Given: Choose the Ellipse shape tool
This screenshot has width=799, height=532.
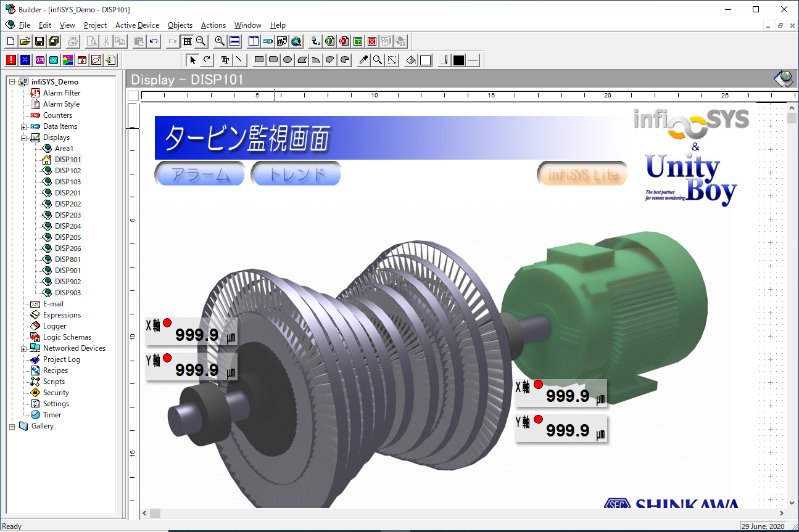Looking at the screenshot, I should pyautogui.click(x=288, y=60).
